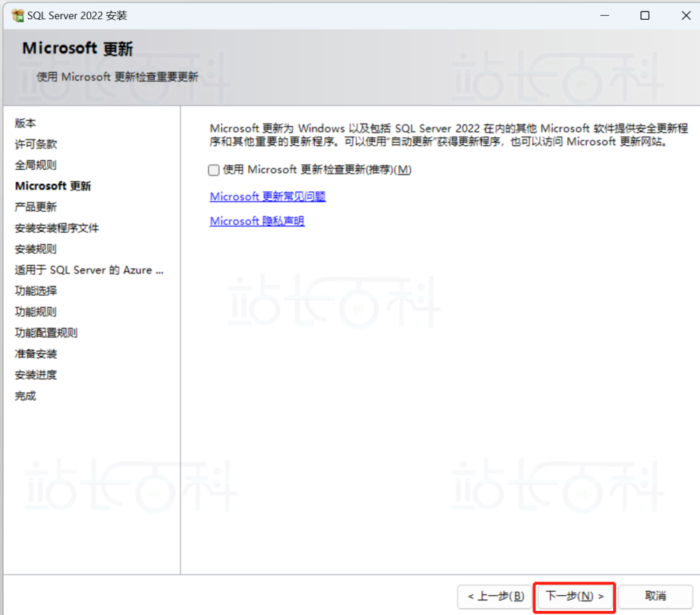
Task: Open the Microsoft 隐私声明 link
Action: (257, 221)
